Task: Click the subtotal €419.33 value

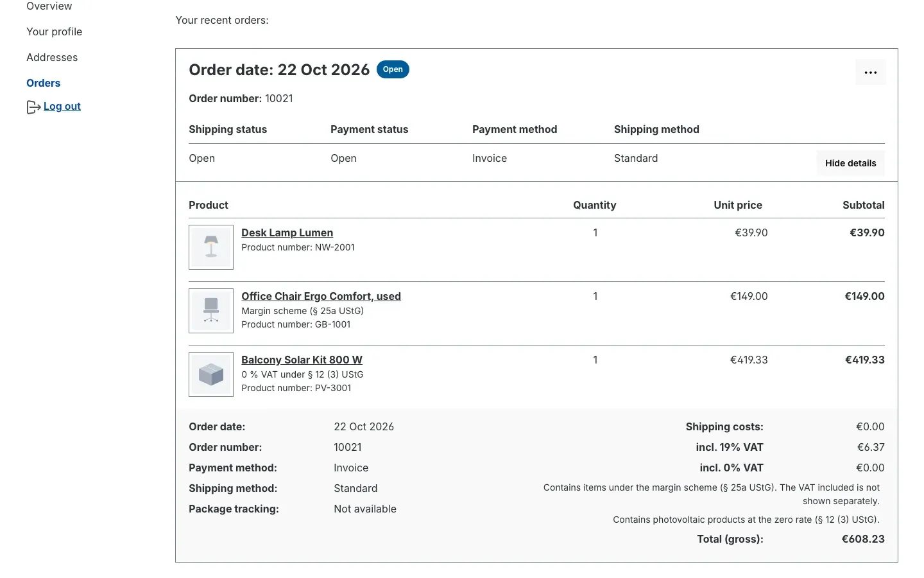Action: [x=864, y=360]
